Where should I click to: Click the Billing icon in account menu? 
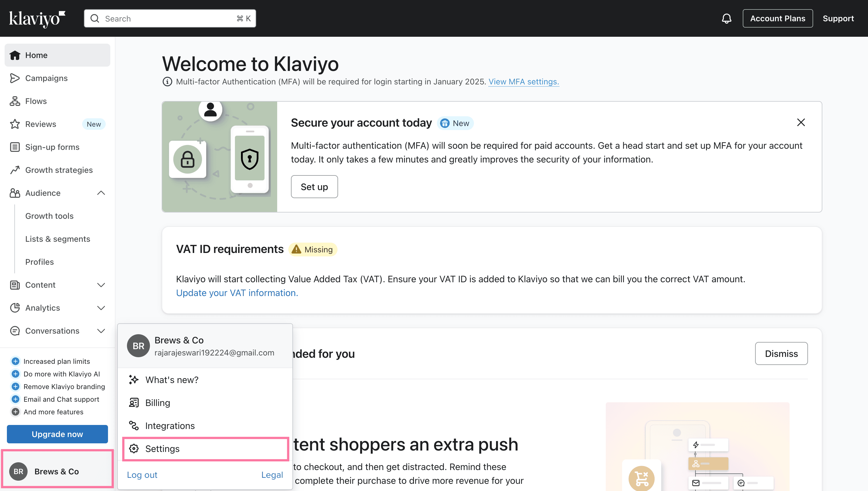(134, 402)
